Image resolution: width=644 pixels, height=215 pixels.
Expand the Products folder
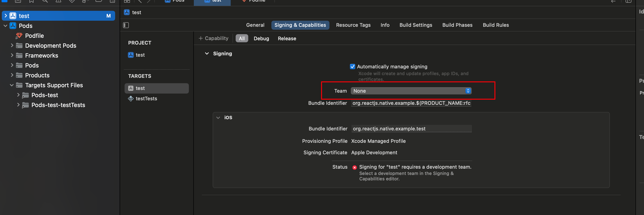[x=12, y=75]
